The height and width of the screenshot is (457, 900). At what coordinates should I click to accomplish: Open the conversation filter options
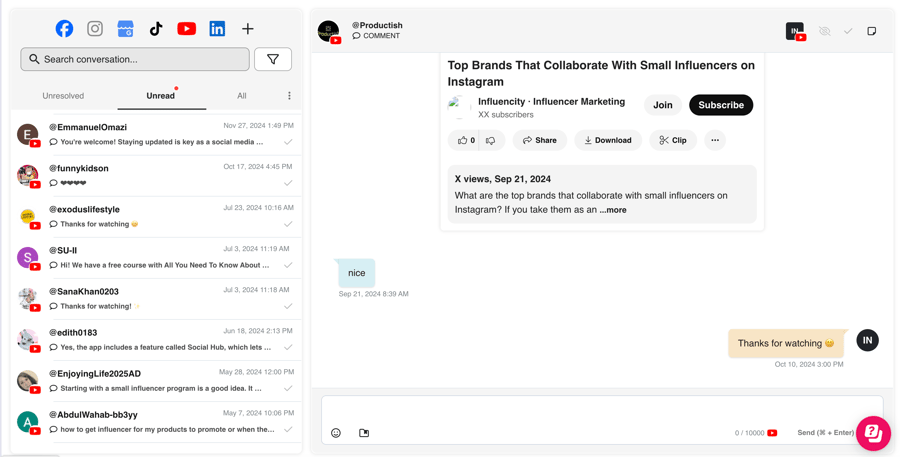(x=272, y=59)
